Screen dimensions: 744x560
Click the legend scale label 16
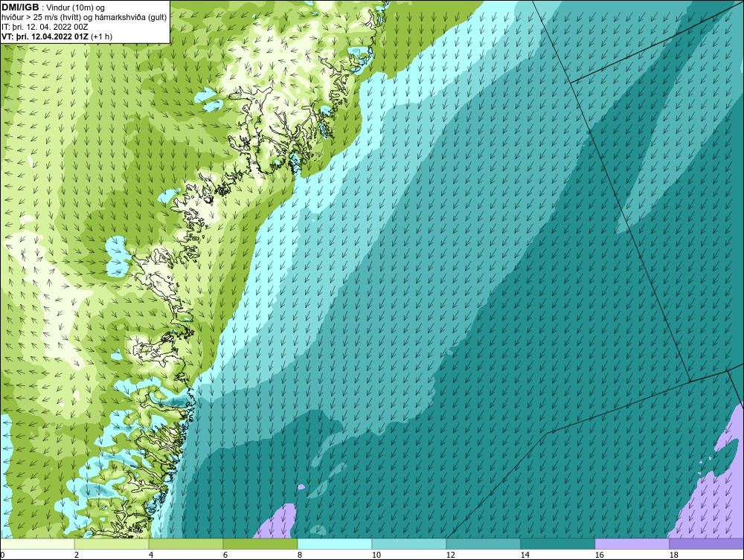point(599,555)
